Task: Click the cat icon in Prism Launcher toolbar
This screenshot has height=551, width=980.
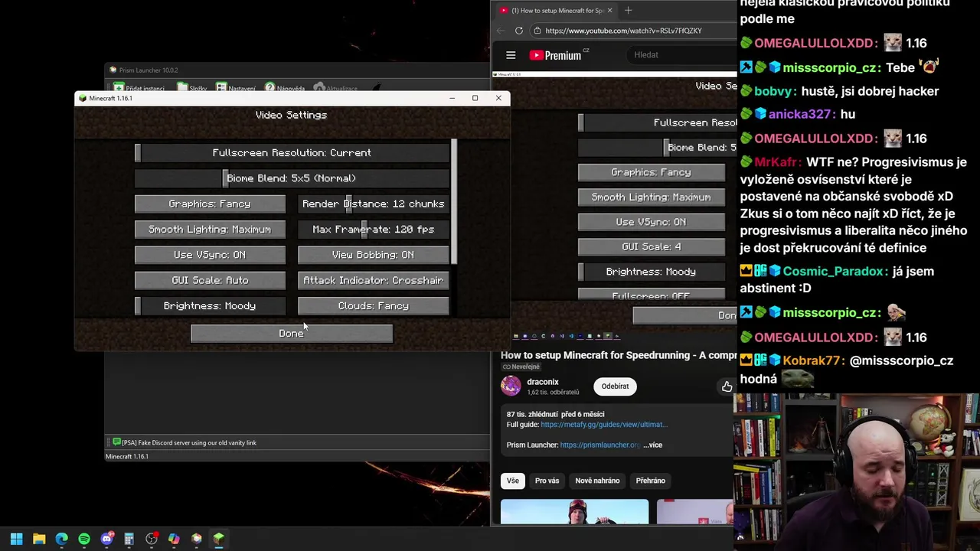Action: coord(377,87)
